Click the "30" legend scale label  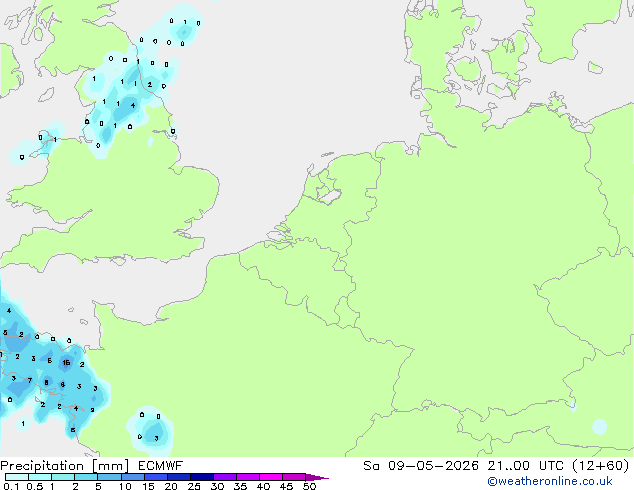pos(217,486)
